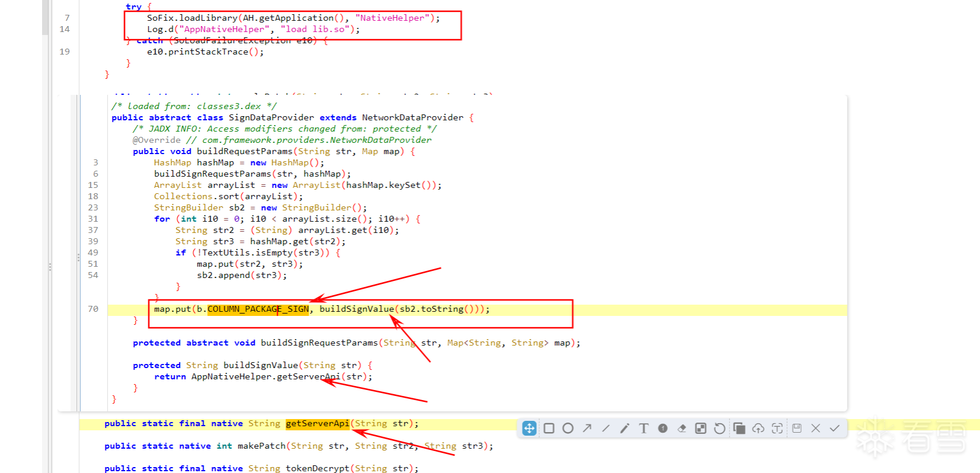Select the eraser tool
The width and height of the screenshot is (980, 473).
(x=681, y=428)
